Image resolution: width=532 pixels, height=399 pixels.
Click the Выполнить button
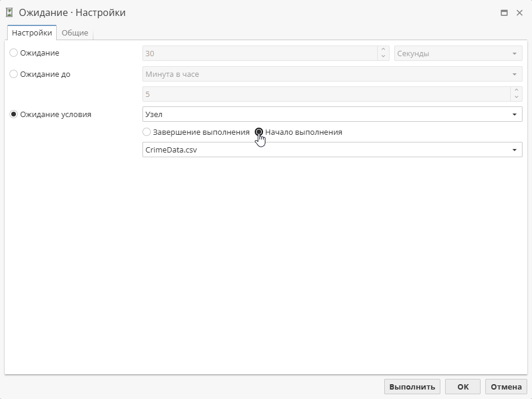click(x=412, y=386)
